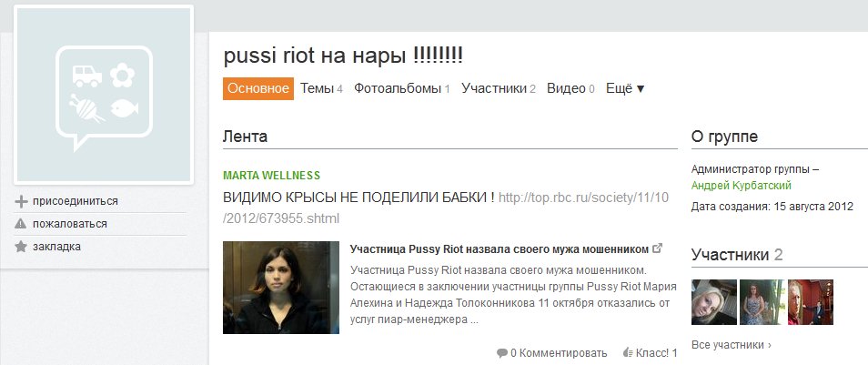Click the star icon next to закладка

click(x=21, y=247)
